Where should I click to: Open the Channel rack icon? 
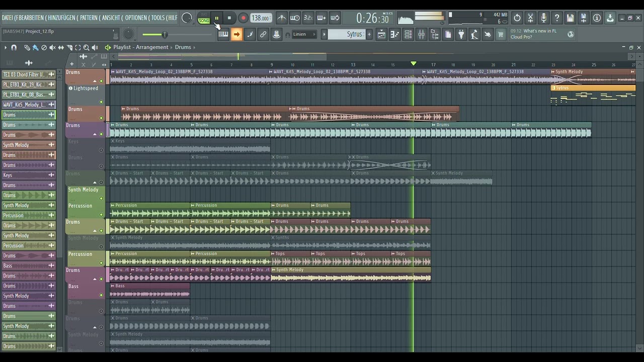tap(408, 34)
